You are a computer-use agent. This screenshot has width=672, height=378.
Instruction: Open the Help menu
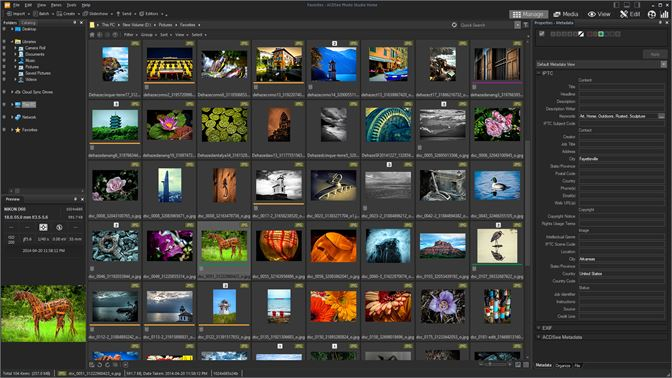coord(86,5)
